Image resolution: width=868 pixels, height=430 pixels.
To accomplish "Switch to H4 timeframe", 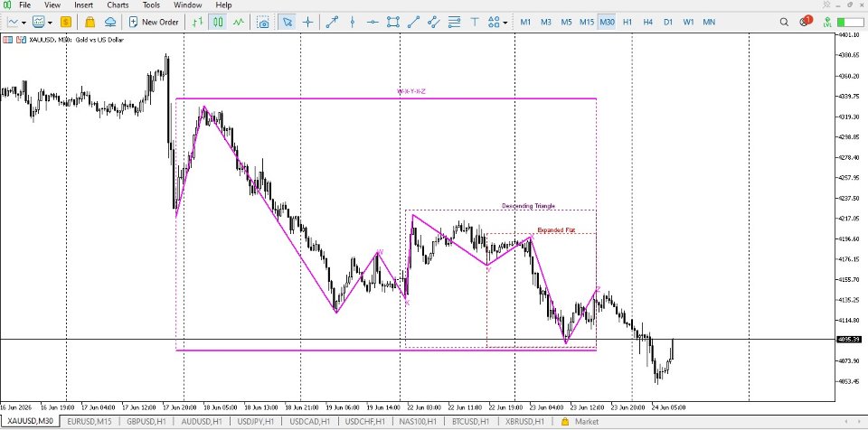I will tap(647, 23).
